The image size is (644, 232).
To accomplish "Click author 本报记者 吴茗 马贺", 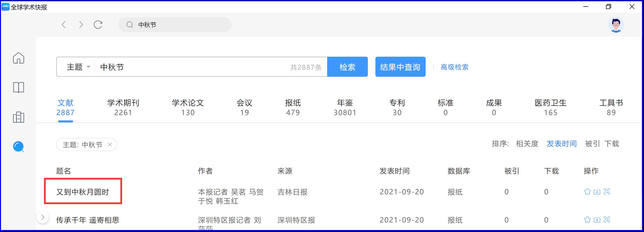I will pyautogui.click(x=231, y=192).
